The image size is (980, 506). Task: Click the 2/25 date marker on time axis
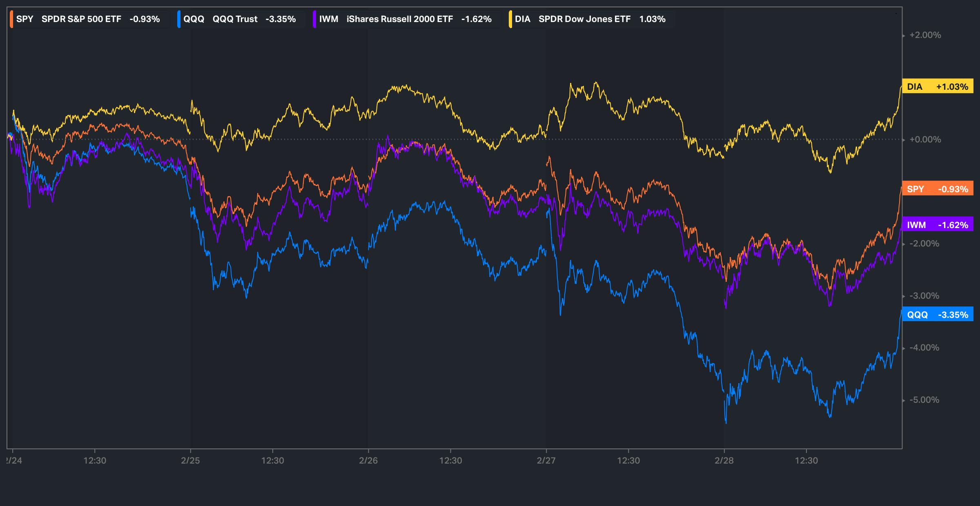point(190,460)
